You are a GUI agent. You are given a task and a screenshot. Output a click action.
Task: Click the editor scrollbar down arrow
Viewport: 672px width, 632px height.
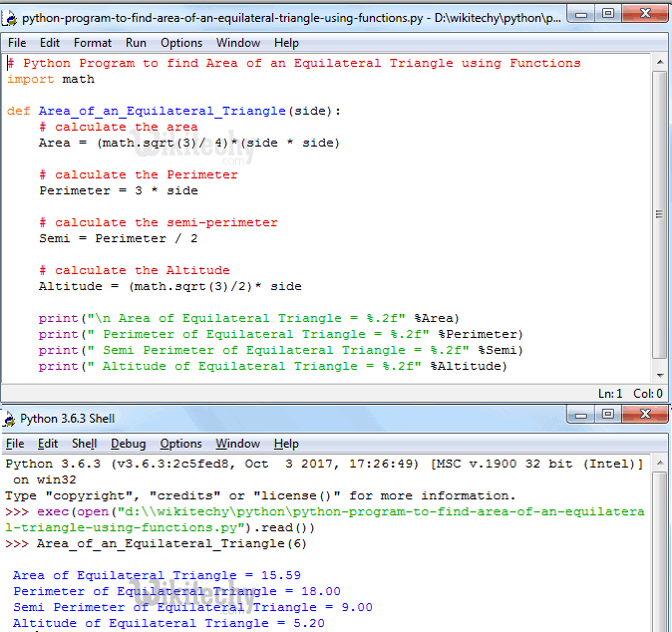click(x=660, y=376)
